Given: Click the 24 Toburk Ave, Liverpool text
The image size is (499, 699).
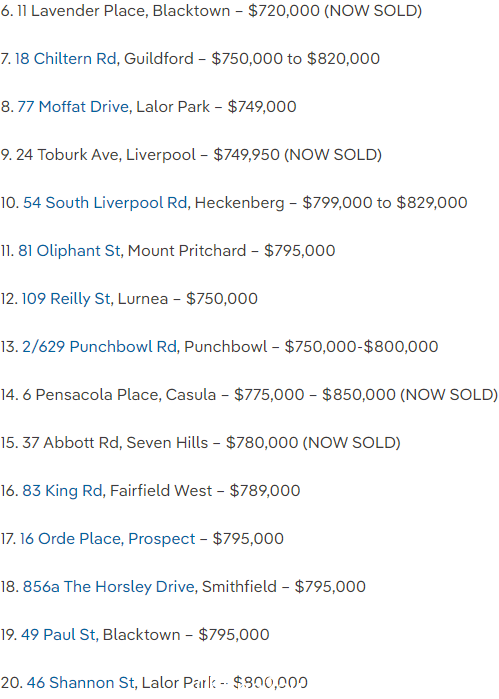Looking at the screenshot, I should (106, 155).
